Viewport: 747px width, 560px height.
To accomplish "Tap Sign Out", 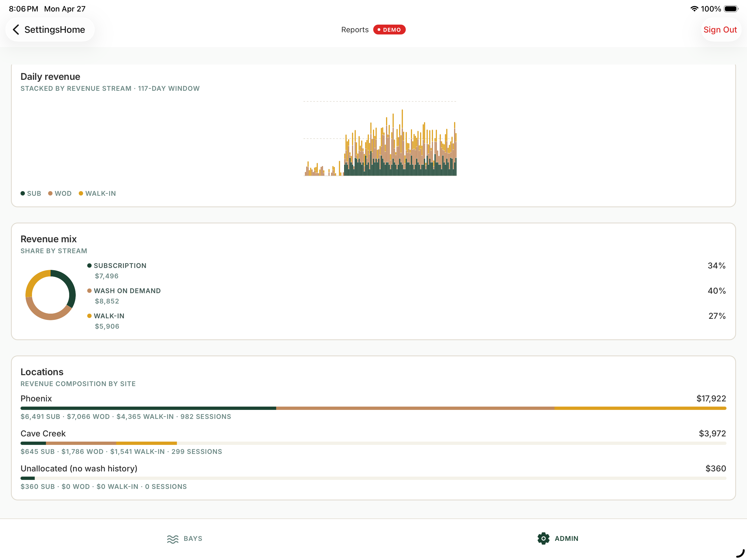I will click(720, 30).
